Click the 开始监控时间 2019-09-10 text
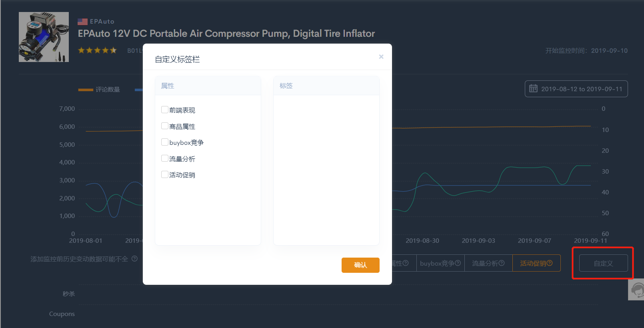The height and width of the screenshot is (328, 644). click(x=586, y=51)
